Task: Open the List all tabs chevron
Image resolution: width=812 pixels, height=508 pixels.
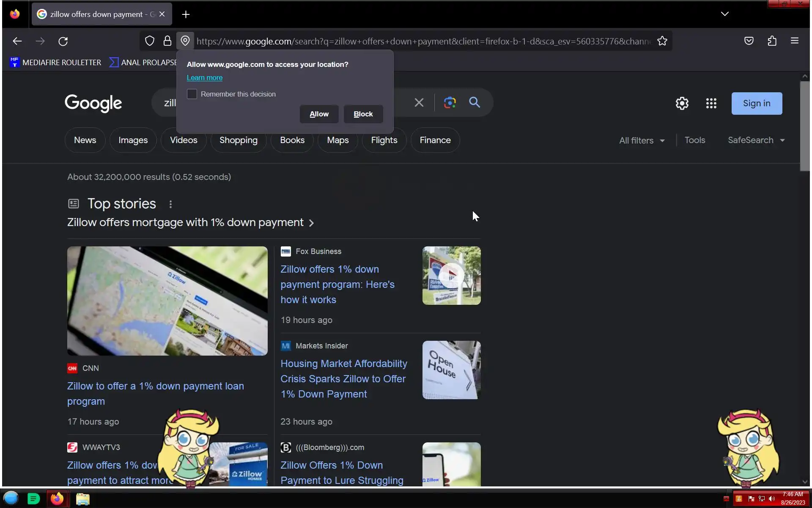Action: (725, 14)
